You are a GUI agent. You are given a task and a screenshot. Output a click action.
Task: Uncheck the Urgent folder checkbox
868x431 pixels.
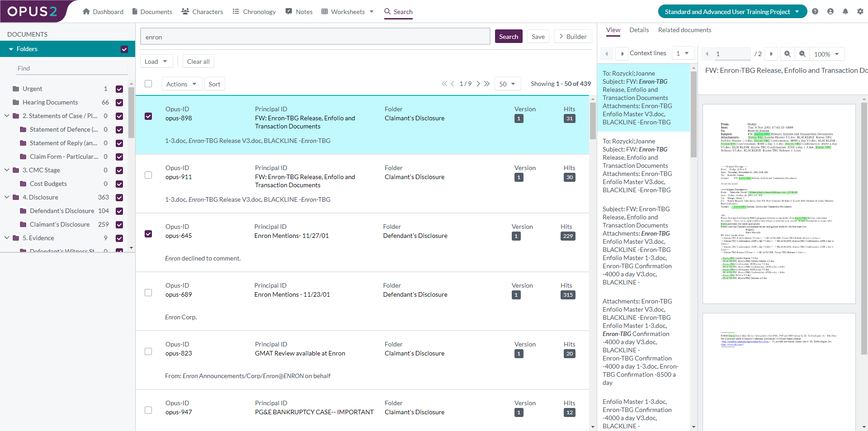(119, 89)
